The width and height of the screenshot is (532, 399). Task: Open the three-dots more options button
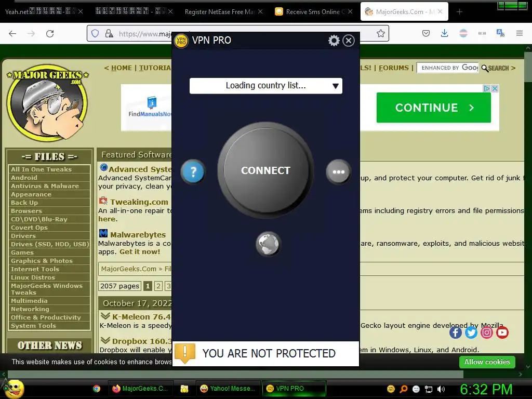338,171
